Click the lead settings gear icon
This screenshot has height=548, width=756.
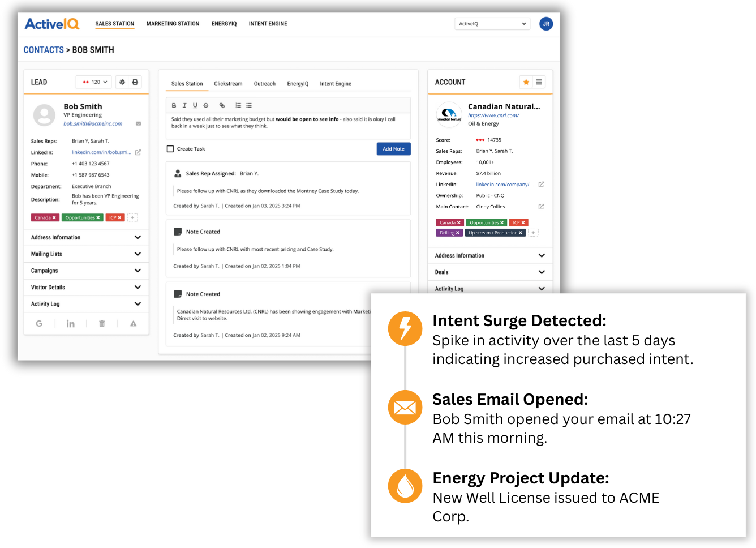coord(122,82)
